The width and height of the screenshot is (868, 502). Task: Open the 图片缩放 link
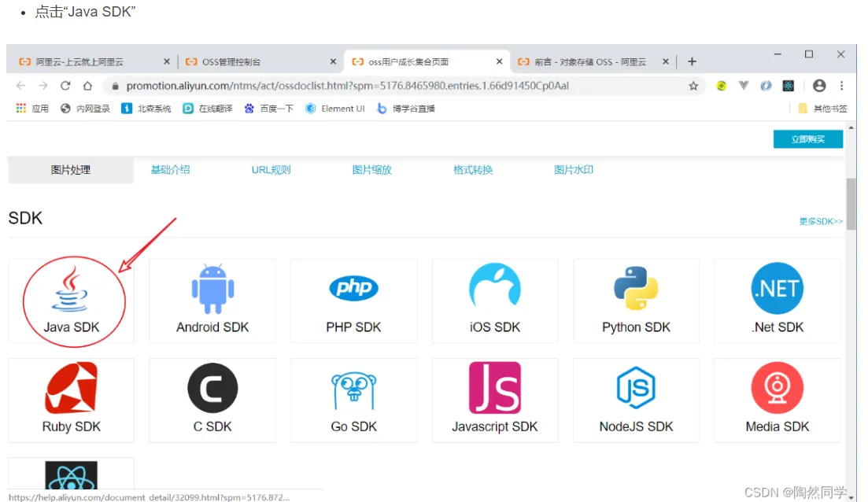372,170
